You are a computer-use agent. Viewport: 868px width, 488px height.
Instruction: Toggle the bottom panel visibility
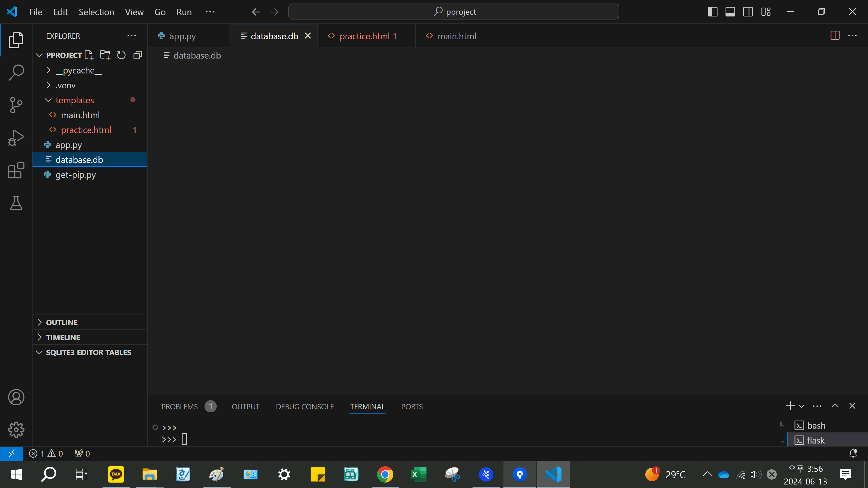pos(730,12)
